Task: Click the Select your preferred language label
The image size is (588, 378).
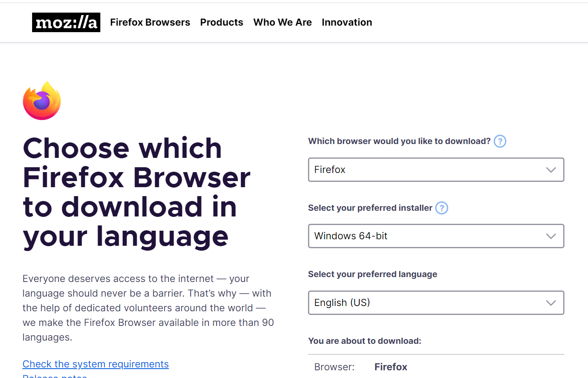Action: [372, 274]
